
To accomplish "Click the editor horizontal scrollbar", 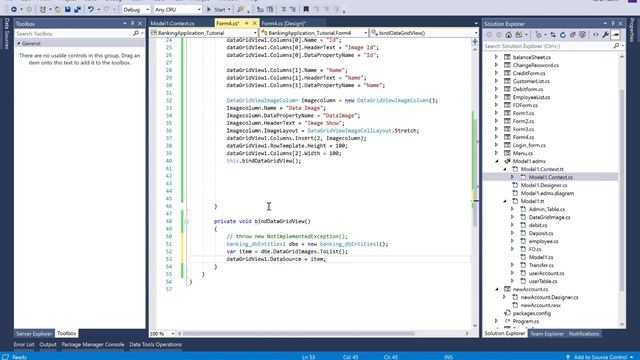I will [298, 333].
